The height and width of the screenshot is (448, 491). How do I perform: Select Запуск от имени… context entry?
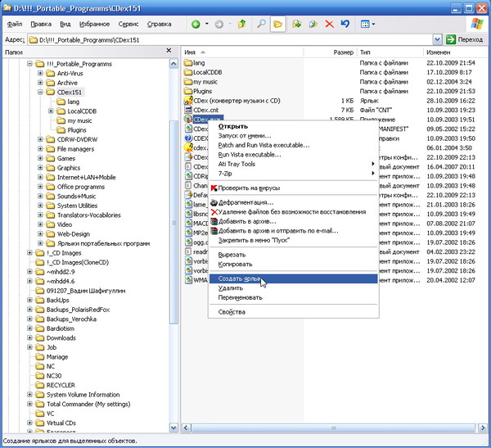tap(293, 136)
